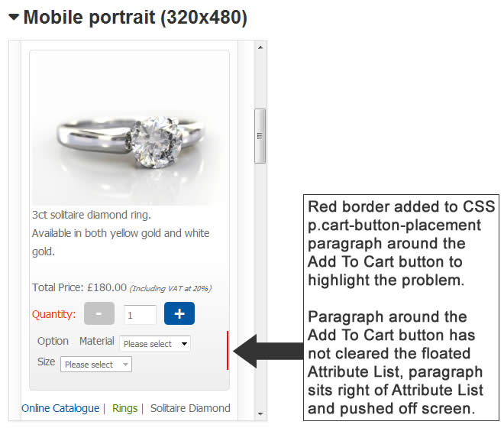Viewport: 504px width, 428px height.
Task: Focus the quantity input field
Action: [140, 314]
